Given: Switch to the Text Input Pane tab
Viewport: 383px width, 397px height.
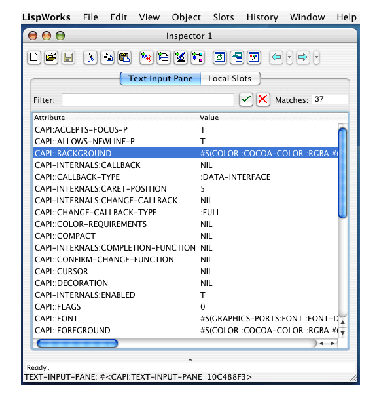Looking at the screenshot, I should point(160,79).
